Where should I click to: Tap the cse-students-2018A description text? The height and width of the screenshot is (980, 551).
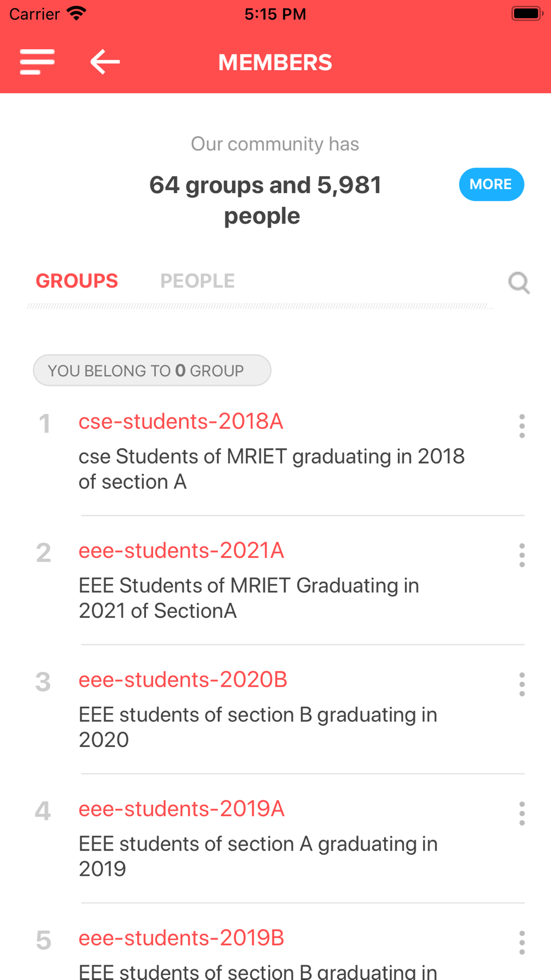pyautogui.click(x=271, y=469)
